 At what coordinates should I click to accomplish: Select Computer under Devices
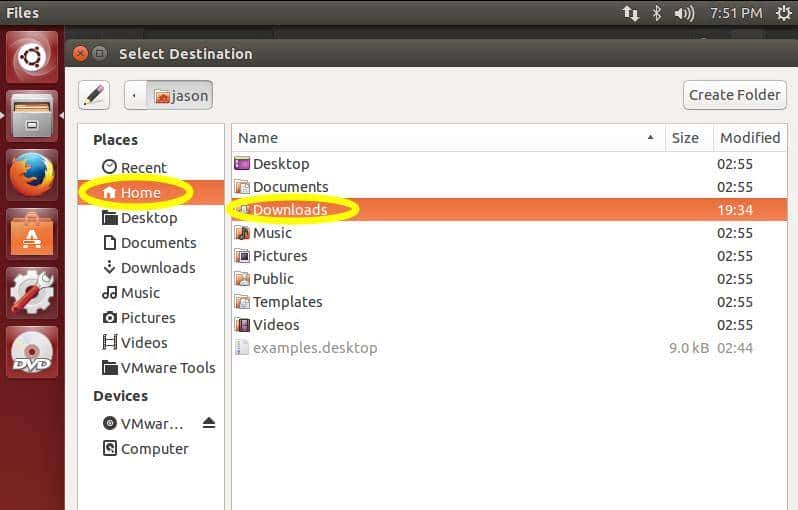coord(151,448)
